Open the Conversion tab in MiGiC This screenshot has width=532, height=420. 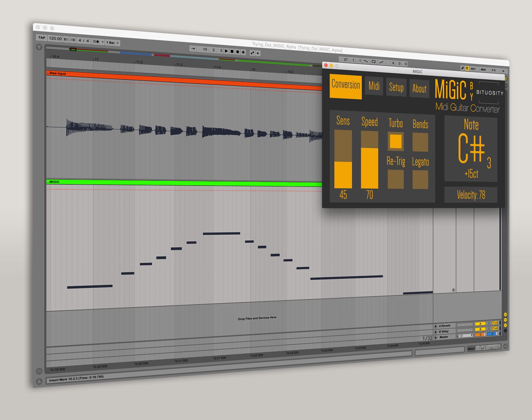pyautogui.click(x=346, y=86)
